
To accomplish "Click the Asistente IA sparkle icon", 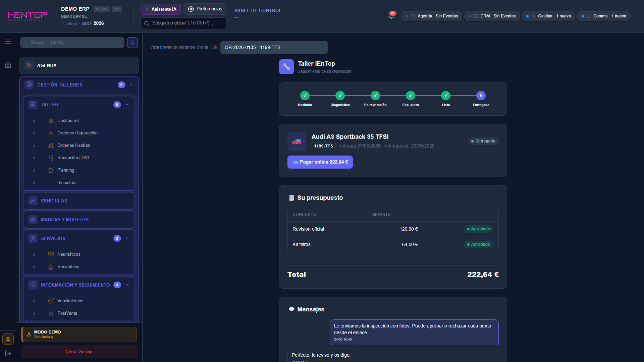I will pyautogui.click(x=147, y=9).
